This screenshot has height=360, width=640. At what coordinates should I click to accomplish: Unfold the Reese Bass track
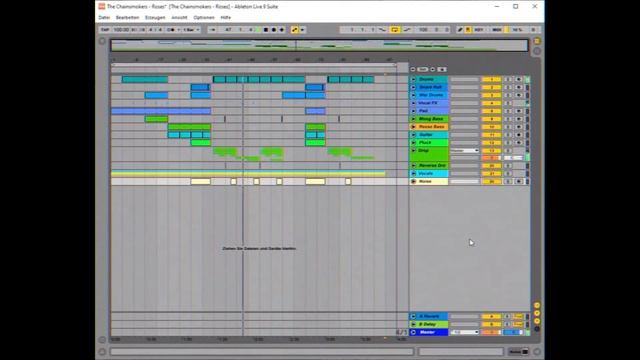click(x=413, y=127)
